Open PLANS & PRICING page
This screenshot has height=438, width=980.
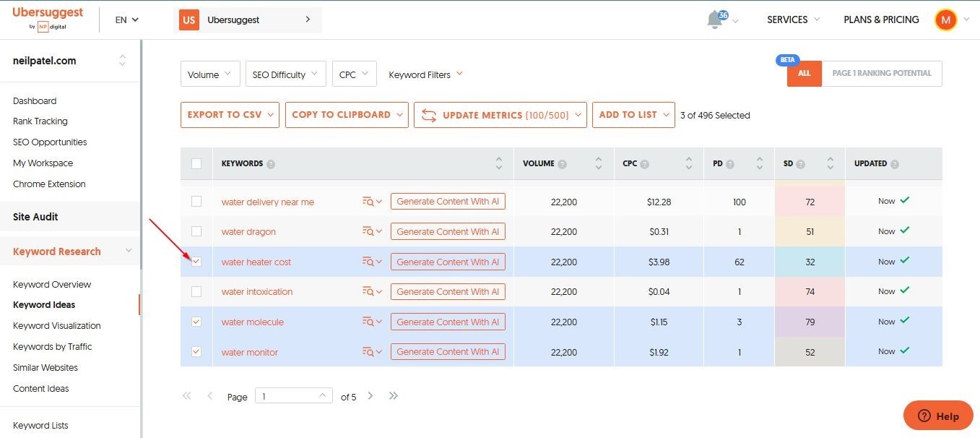881,20
